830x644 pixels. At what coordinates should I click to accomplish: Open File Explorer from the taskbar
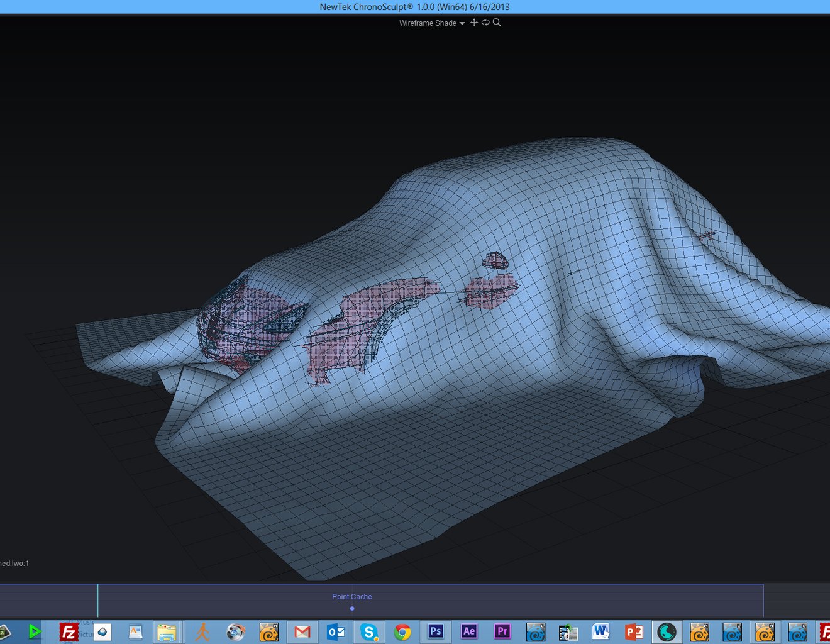tap(167, 631)
